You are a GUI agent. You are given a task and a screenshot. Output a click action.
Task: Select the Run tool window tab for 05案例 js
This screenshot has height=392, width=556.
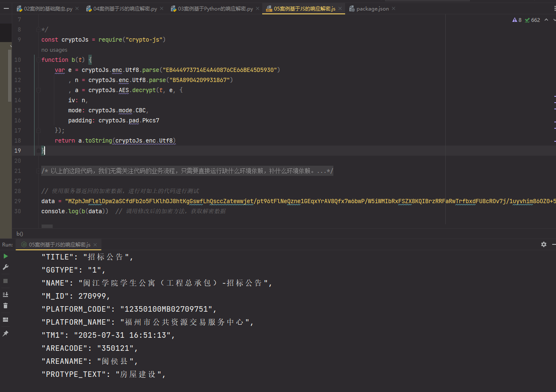coord(59,244)
